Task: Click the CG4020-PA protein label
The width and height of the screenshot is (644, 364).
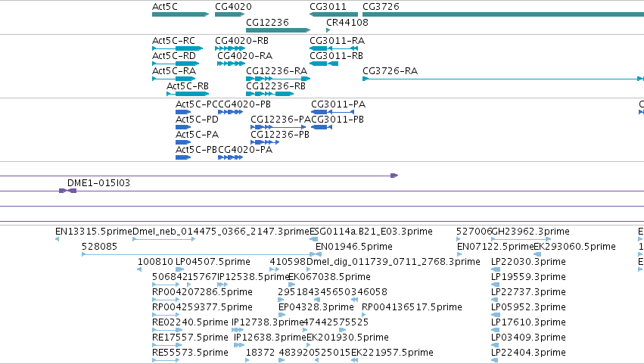Action: point(245,150)
